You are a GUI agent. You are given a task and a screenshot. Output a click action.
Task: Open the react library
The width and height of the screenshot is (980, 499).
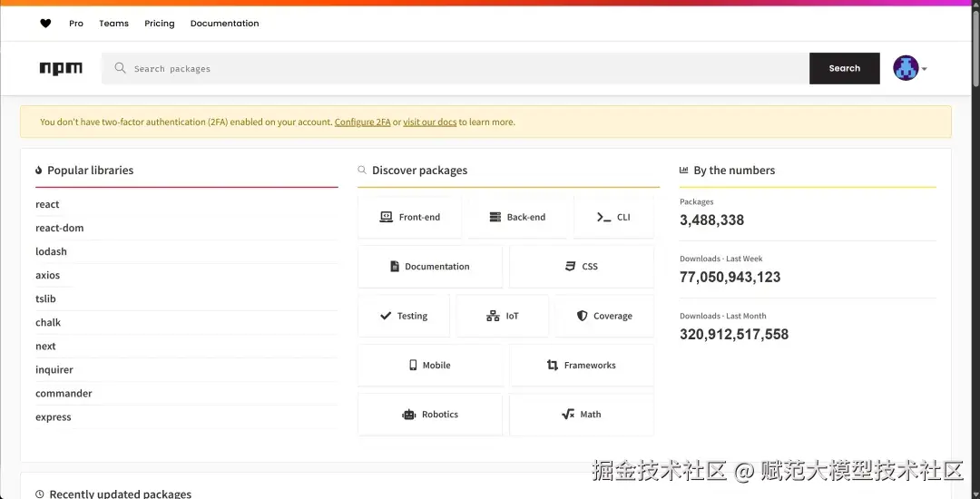47,204
